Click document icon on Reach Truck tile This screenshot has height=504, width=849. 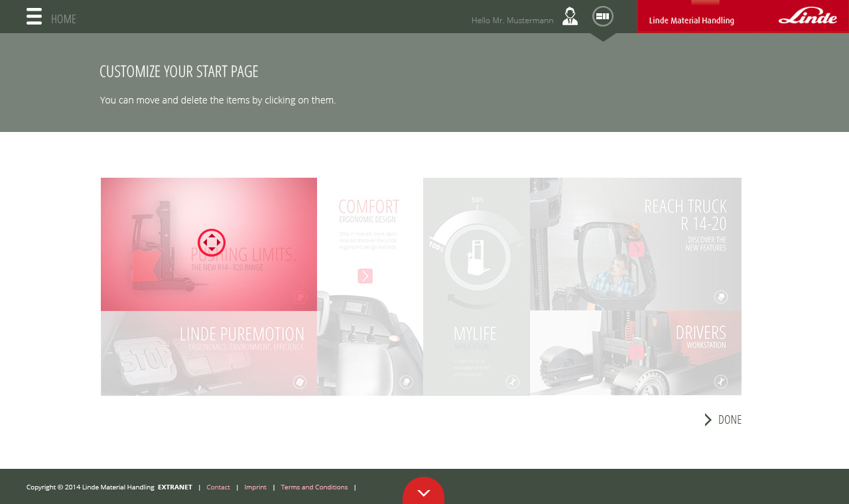point(721,297)
